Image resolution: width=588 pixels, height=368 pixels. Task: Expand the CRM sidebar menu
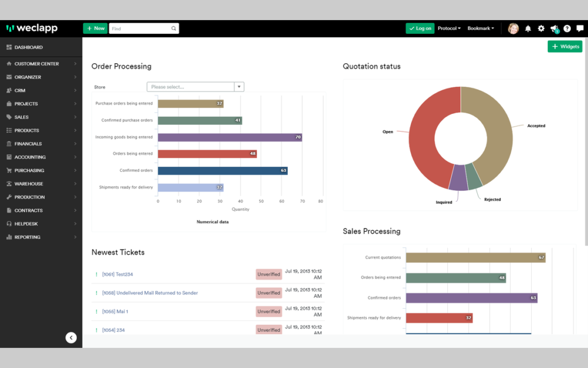click(41, 90)
